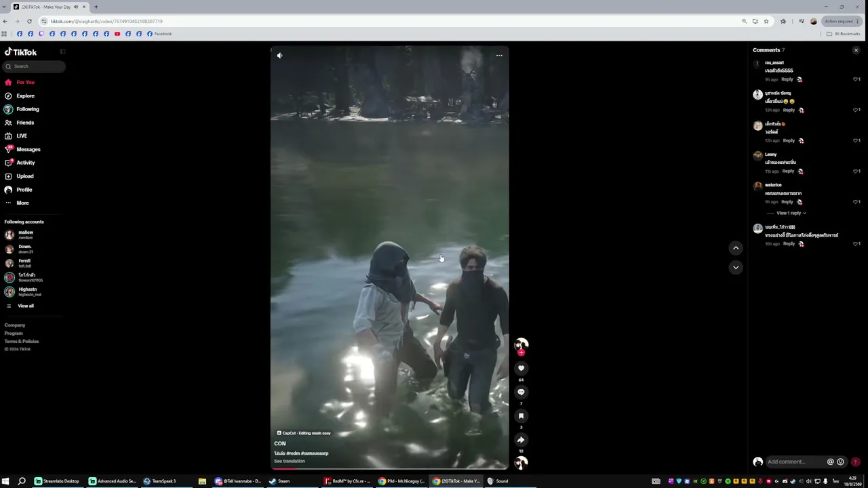Like ras_assari's comment
The width and height of the screenshot is (868, 488).
coord(856,79)
